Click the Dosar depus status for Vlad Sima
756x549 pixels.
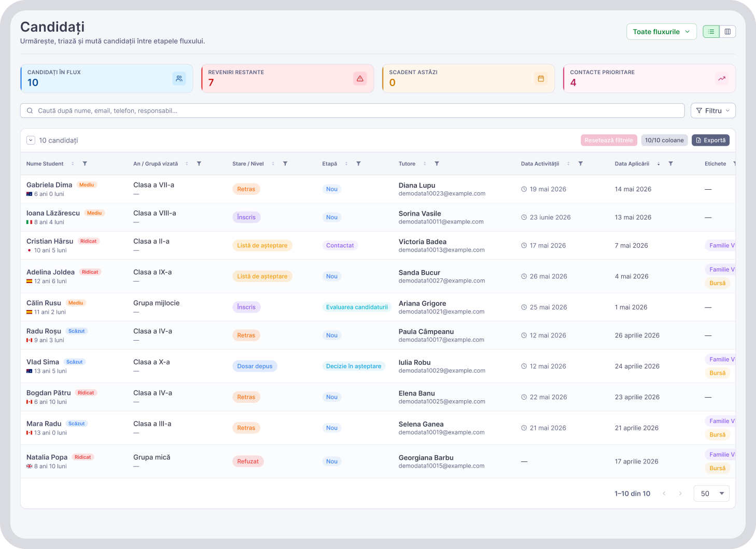pyautogui.click(x=255, y=366)
